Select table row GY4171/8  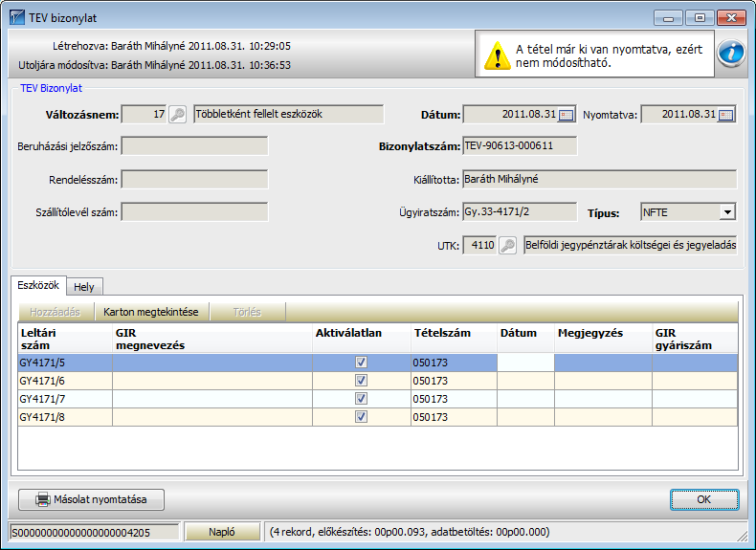[x=377, y=417]
